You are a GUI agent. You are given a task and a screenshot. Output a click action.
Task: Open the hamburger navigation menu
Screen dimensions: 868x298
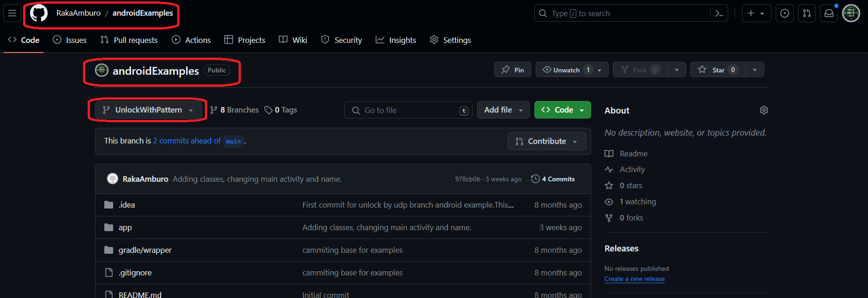click(x=12, y=13)
